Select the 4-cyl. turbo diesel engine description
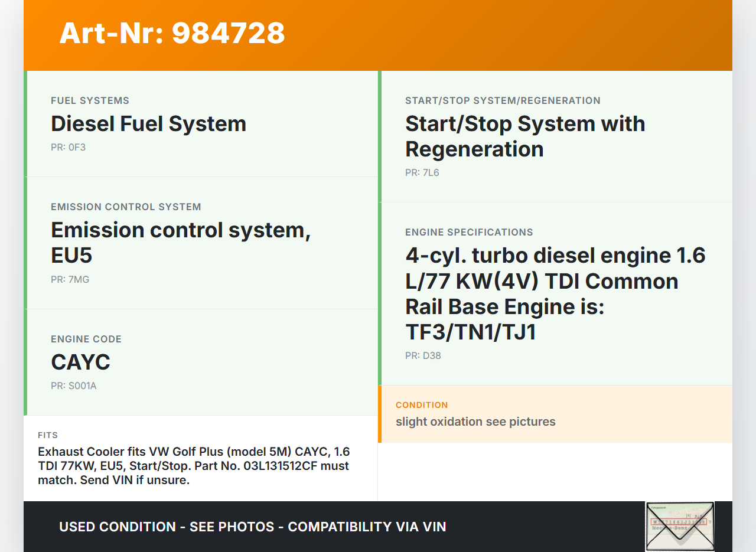The height and width of the screenshot is (552, 756). coord(555,293)
